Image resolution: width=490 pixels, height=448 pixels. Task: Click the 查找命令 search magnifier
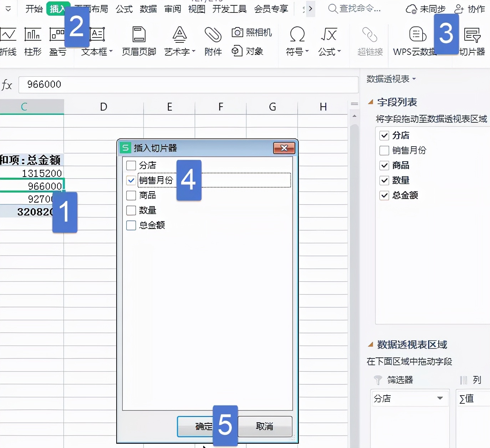point(332,9)
